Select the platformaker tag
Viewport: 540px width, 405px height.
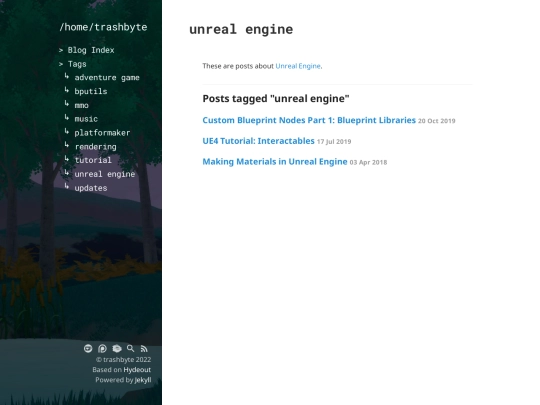[102, 133]
